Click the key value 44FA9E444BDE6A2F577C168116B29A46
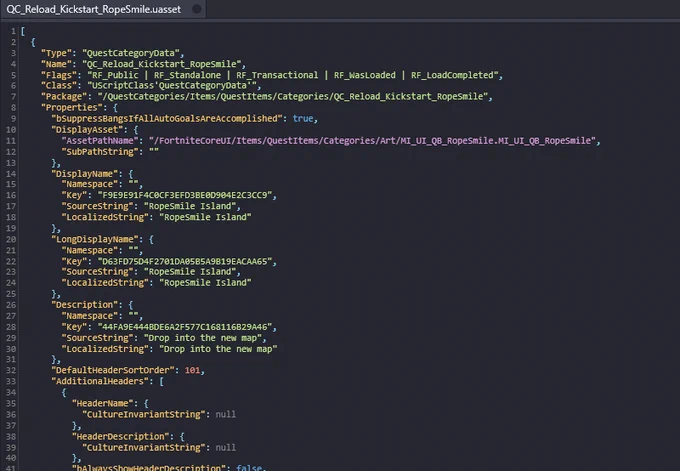This screenshot has width=680, height=471. (185, 327)
